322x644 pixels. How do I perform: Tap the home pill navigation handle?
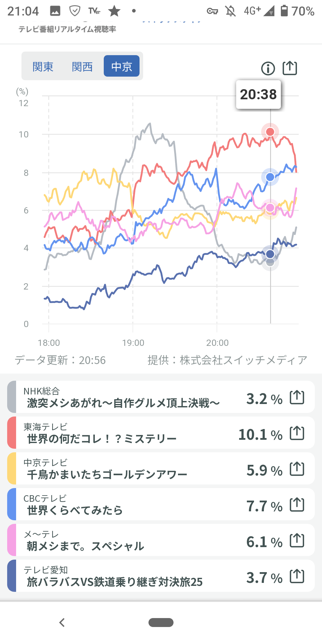161,623
